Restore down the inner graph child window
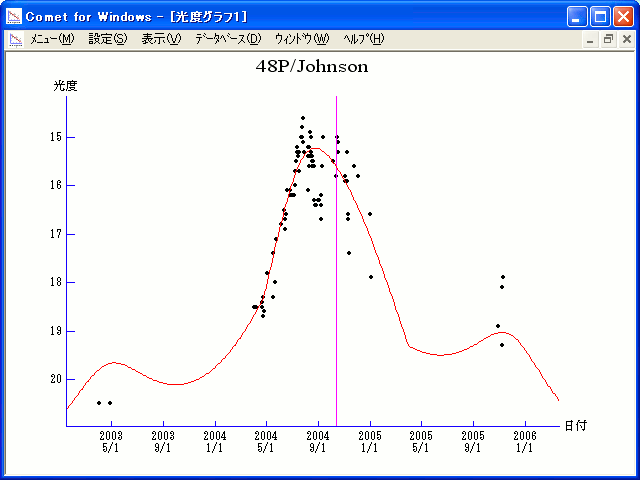The height and width of the screenshot is (480, 640). pyautogui.click(x=608, y=39)
